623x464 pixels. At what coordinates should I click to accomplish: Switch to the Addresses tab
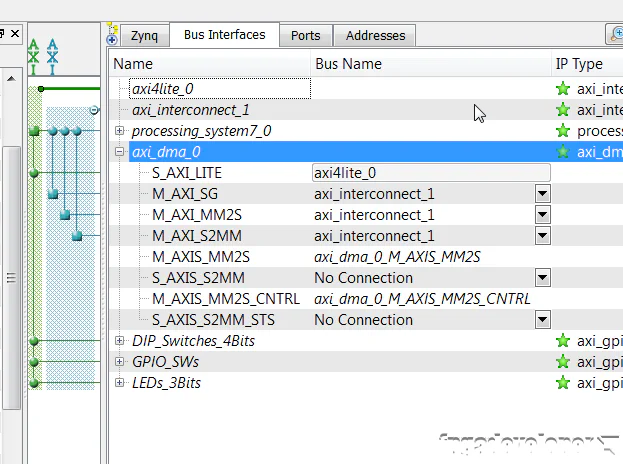(x=375, y=35)
